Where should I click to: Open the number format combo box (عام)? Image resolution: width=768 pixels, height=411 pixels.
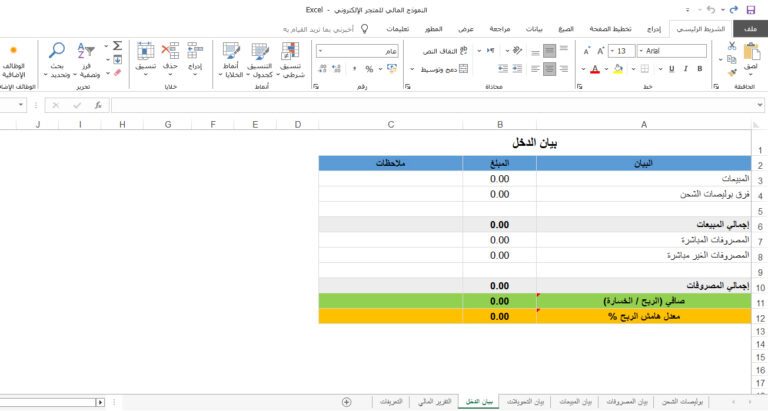tap(358, 51)
